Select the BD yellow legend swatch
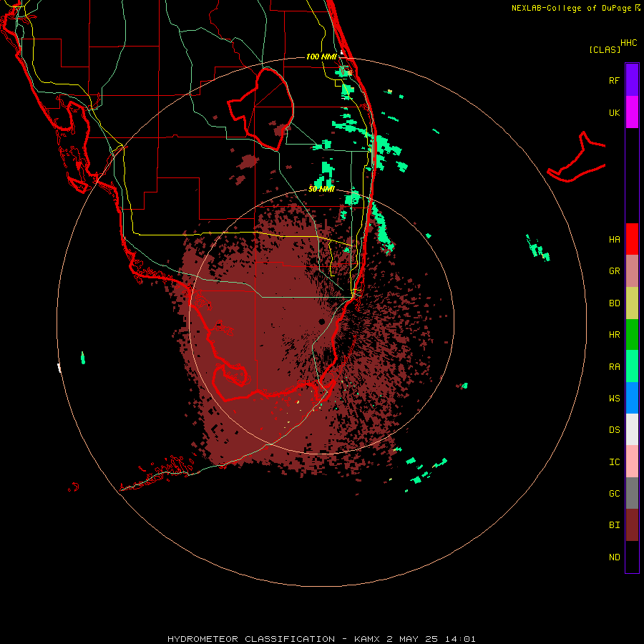This screenshot has height=644, width=644. (632, 303)
